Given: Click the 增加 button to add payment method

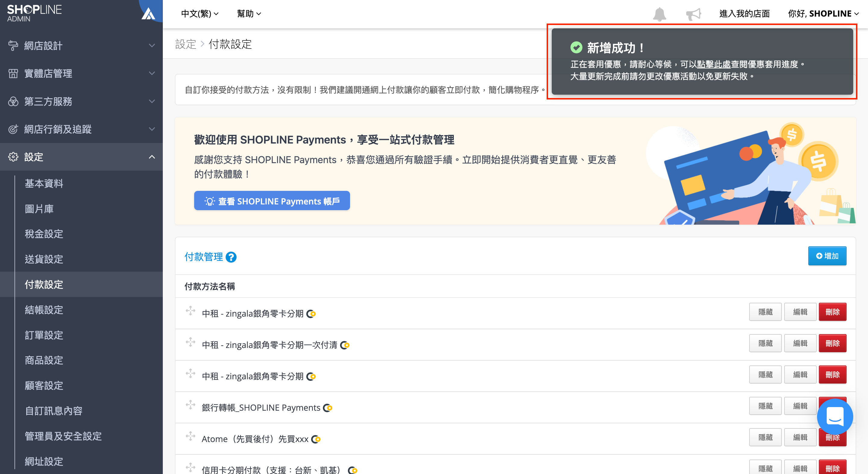Looking at the screenshot, I should [827, 256].
